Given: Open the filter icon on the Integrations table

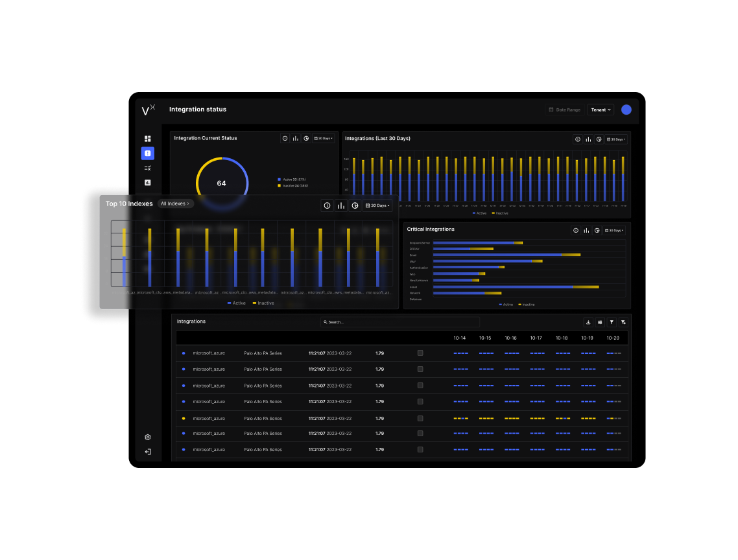Looking at the screenshot, I should [611, 322].
